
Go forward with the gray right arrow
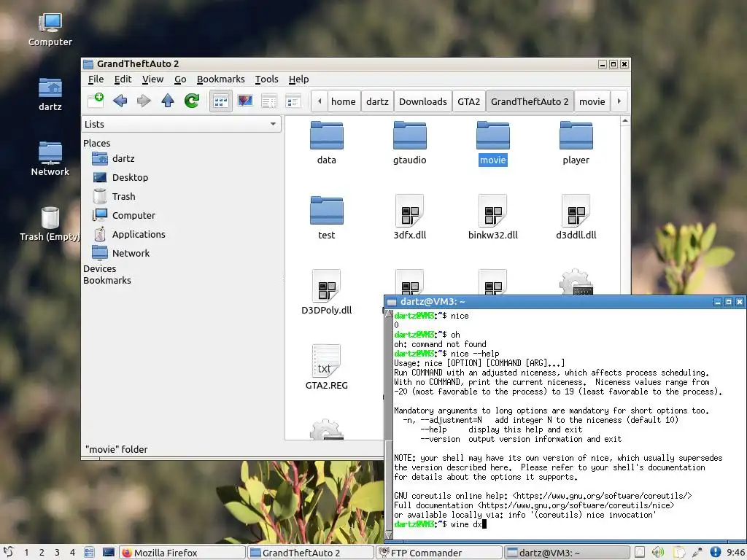tap(144, 101)
